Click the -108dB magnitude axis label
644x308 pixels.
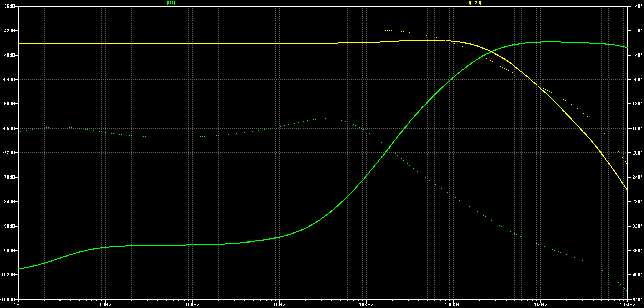(x=8, y=299)
